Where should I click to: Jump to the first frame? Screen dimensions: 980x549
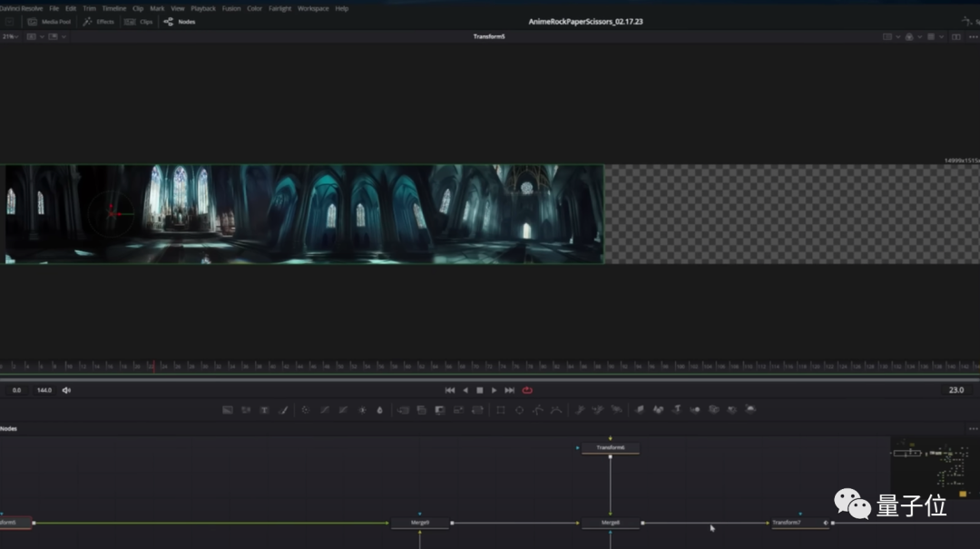450,390
